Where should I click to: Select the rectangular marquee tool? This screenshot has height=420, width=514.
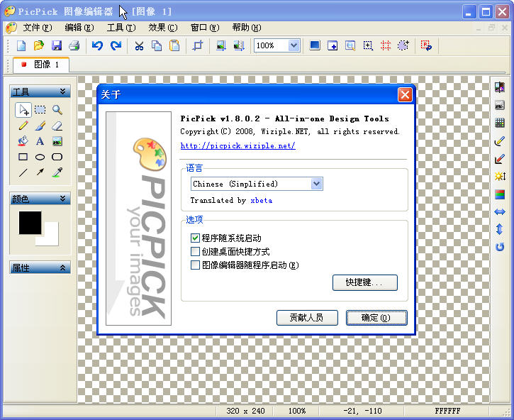(x=40, y=109)
